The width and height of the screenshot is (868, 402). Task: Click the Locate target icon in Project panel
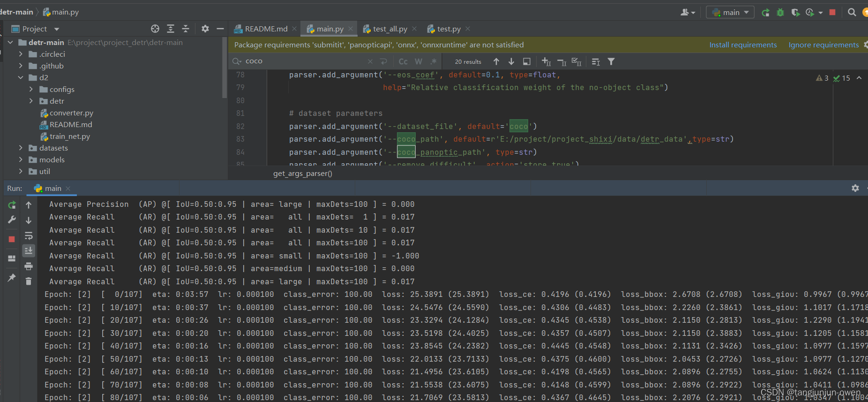pos(155,29)
